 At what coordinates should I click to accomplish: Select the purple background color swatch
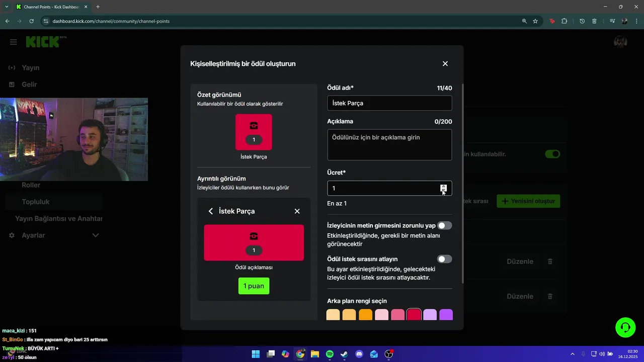pyautogui.click(x=446, y=315)
